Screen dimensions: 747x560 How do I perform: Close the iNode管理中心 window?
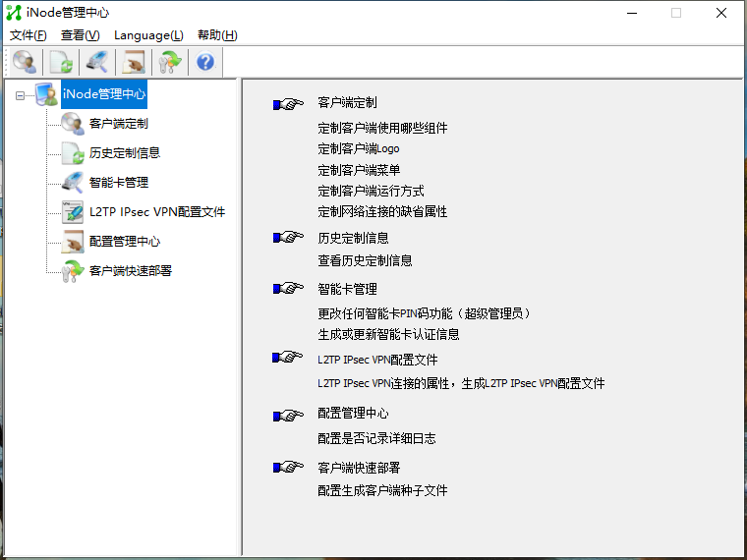coord(721,13)
